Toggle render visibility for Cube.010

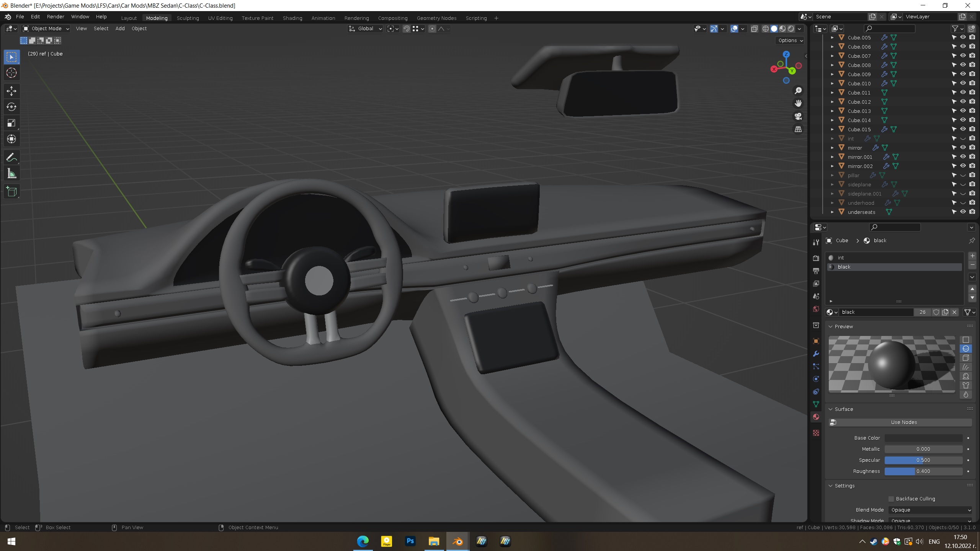(x=972, y=83)
